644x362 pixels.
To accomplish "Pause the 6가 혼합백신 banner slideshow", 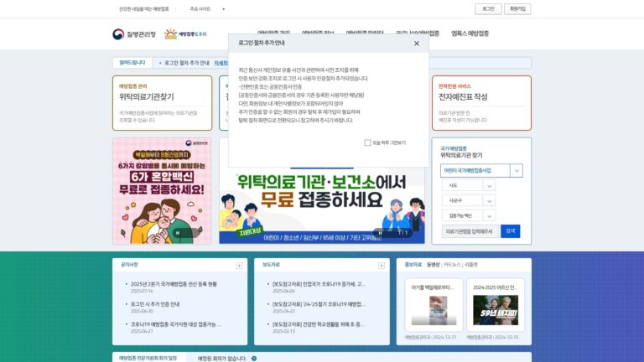I will [178, 233].
